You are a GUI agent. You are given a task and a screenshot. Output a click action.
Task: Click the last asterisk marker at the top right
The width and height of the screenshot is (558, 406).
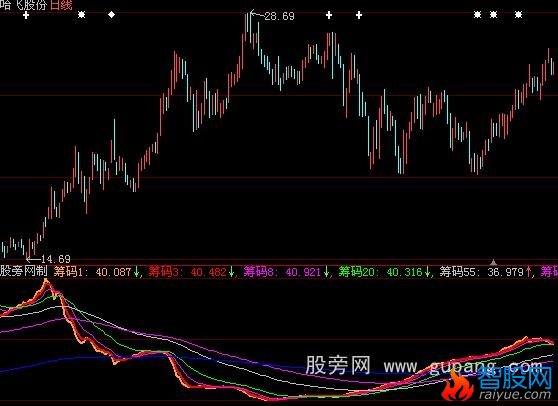pos(518,15)
